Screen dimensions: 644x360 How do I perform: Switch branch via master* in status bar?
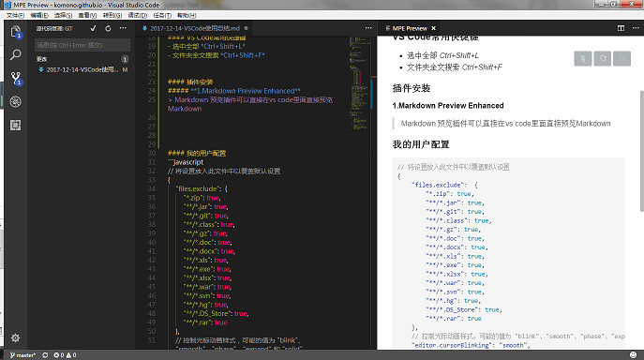pyautogui.click(x=23, y=355)
